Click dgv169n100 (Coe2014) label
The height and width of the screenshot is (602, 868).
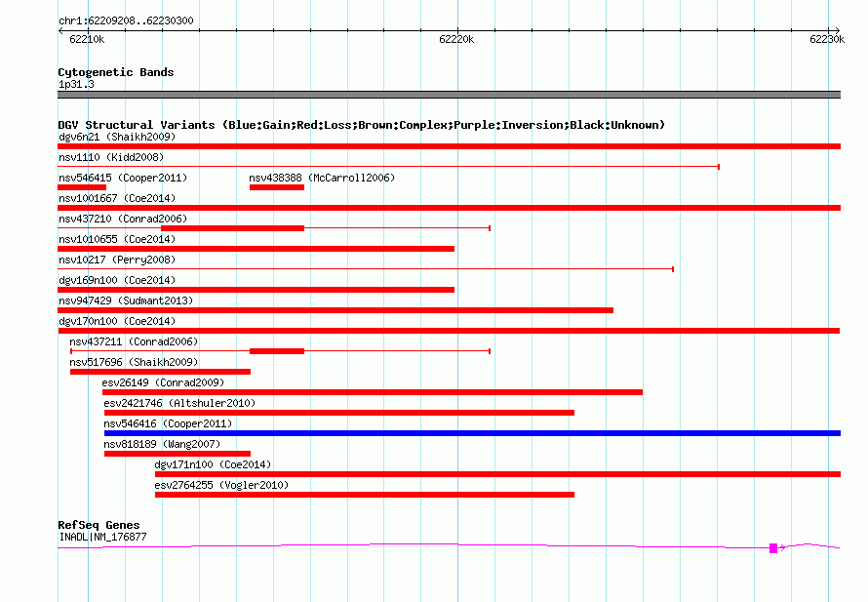click(117, 280)
